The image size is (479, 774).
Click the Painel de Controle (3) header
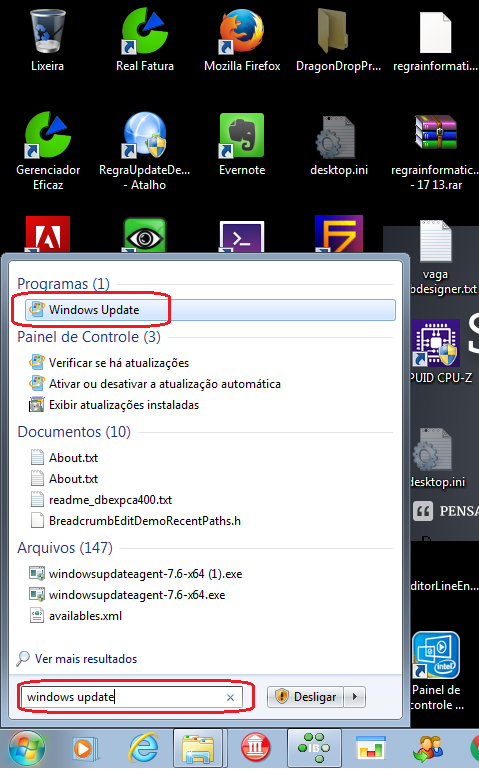click(89, 337)
